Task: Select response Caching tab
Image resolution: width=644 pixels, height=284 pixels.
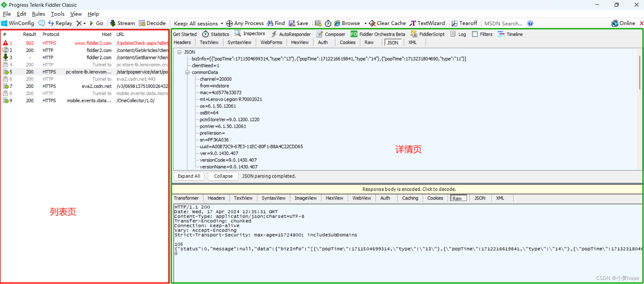Action: [410, 198]
